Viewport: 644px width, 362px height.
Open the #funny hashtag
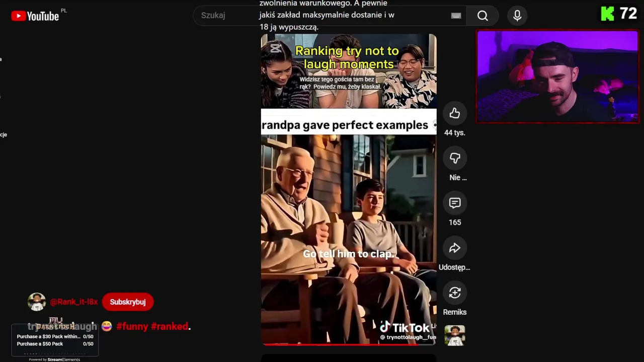pyautogui.click(x=132, y=326)
